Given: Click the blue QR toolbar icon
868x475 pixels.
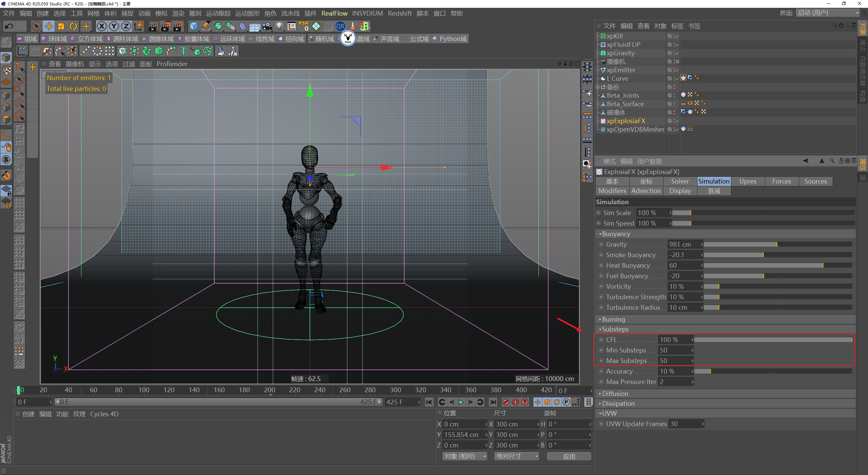Looking at the screenshot, I should (340, 26).
